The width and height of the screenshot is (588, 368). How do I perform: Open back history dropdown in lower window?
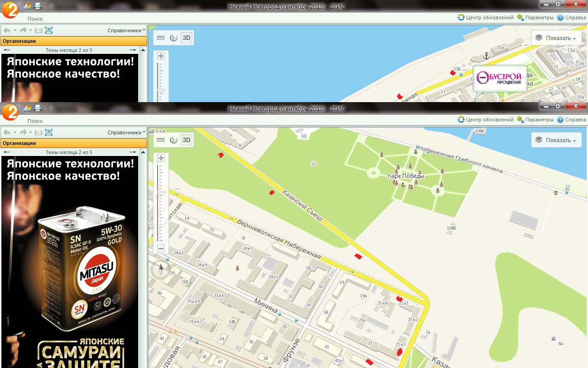tap(15, 132)
